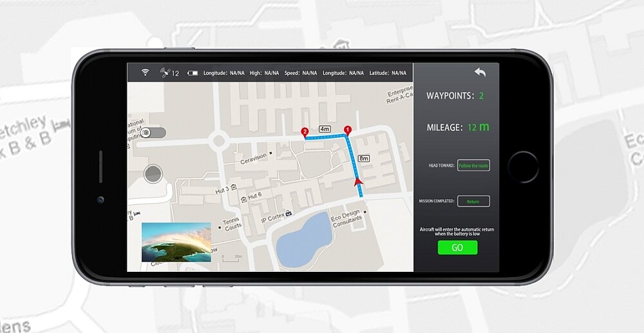This screenshot has height=333, width=644.
Task: Tap the 8m distance label
Action: pyautogui.click(x=364, y=158)
